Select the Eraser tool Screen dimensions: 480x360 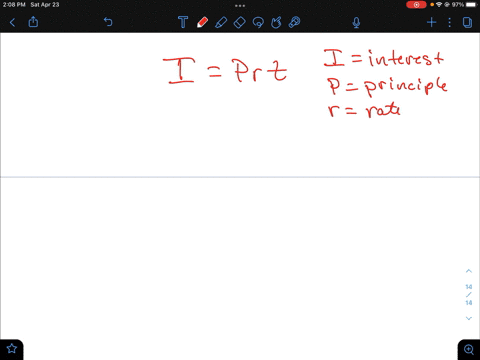240,22
